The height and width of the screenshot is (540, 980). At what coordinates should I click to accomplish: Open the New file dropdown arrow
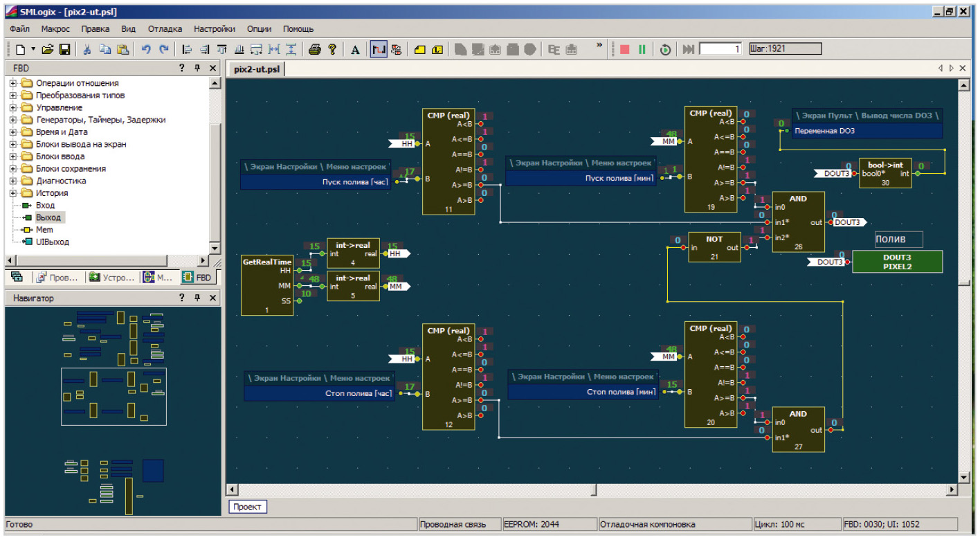click(33, 50)
